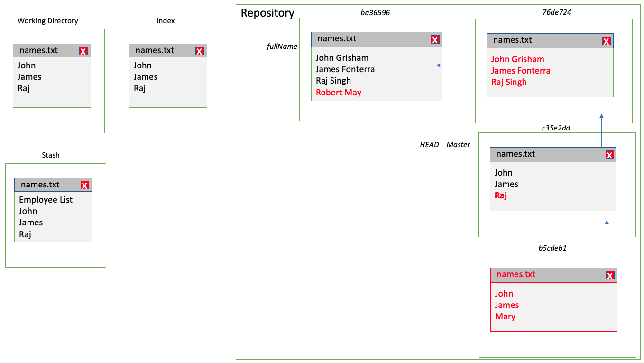The image size is (644, 363).
Task: Select the Mary entry in b5cdeb1
Action: tap(505, 316)
